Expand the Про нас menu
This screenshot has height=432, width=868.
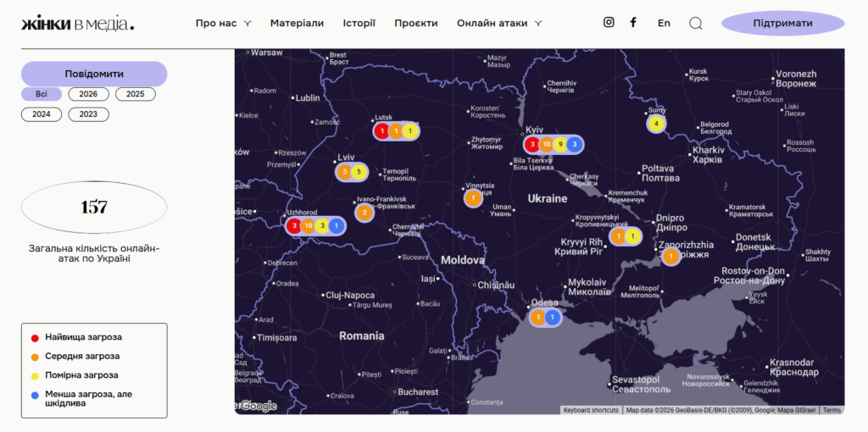click(224, 23)
